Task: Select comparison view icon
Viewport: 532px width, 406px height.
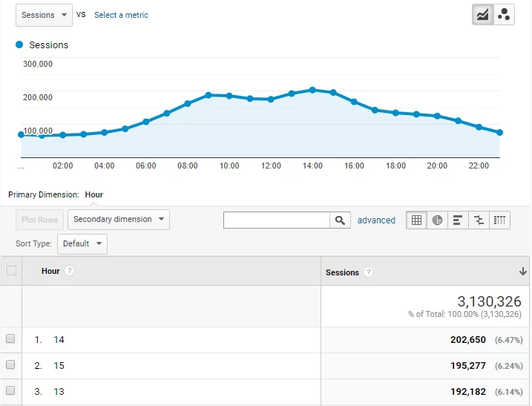Action: 479,220
